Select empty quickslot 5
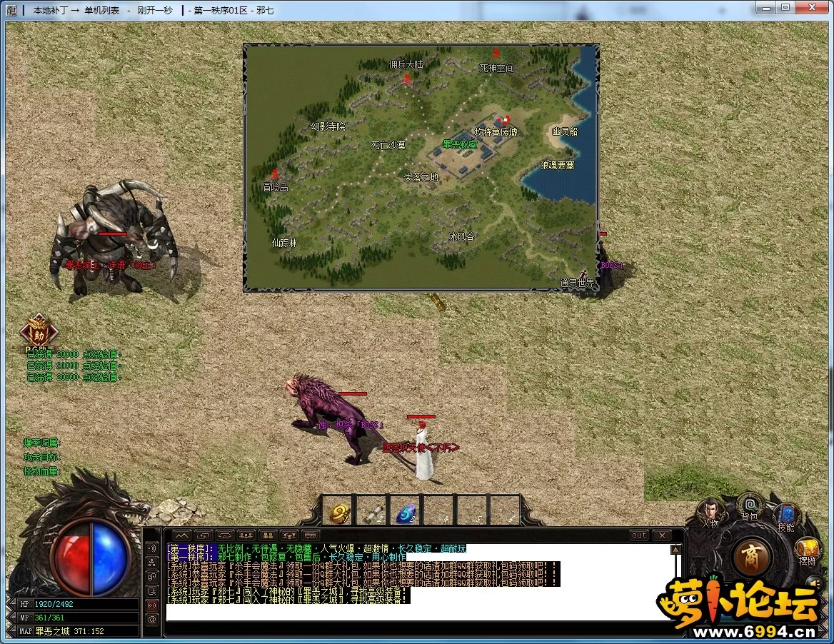 pos(472,512)
